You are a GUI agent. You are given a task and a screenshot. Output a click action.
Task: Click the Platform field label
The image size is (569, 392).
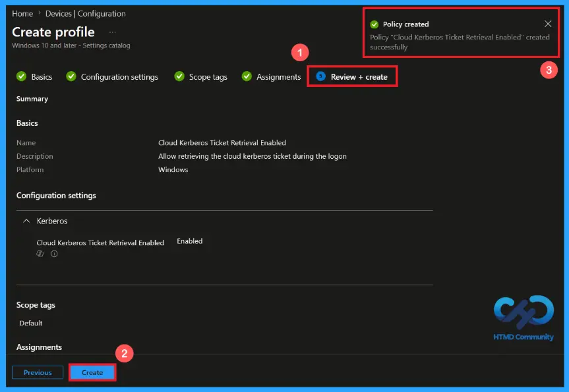pyautogui.click(x=30, y=170)
